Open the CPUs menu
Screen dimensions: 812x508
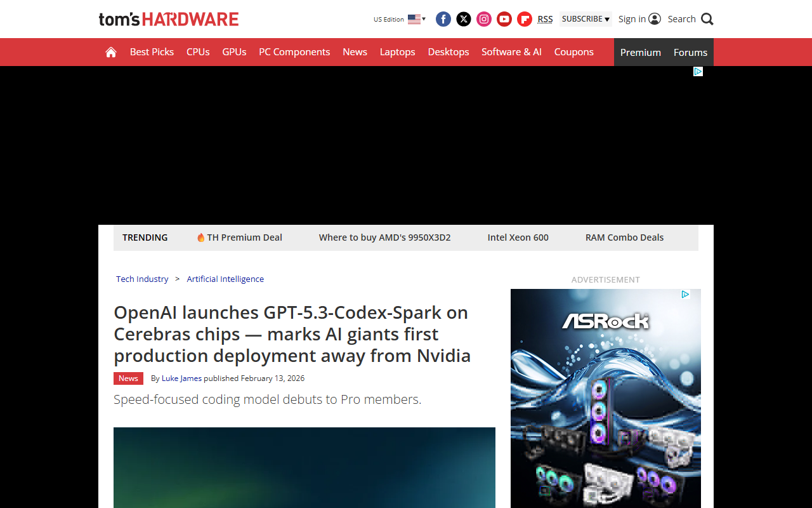tap(198, 52)
